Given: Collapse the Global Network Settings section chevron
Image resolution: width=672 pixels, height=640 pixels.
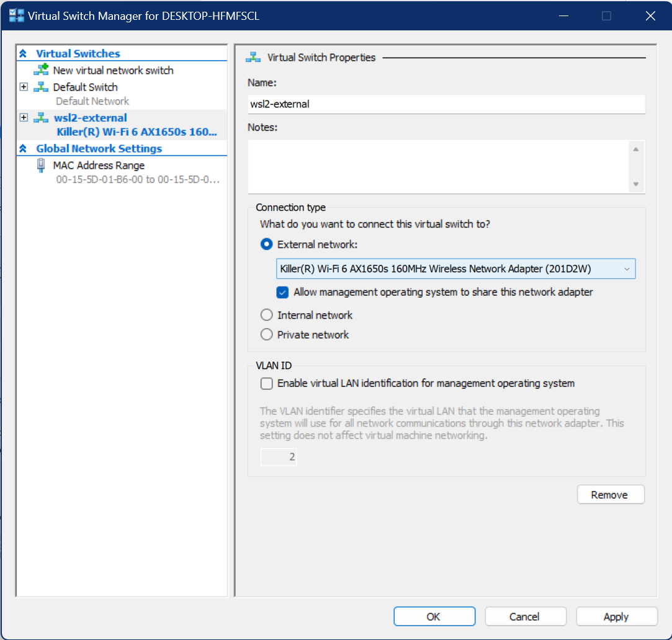Looking at the screenshot, I should pos(22,148).
